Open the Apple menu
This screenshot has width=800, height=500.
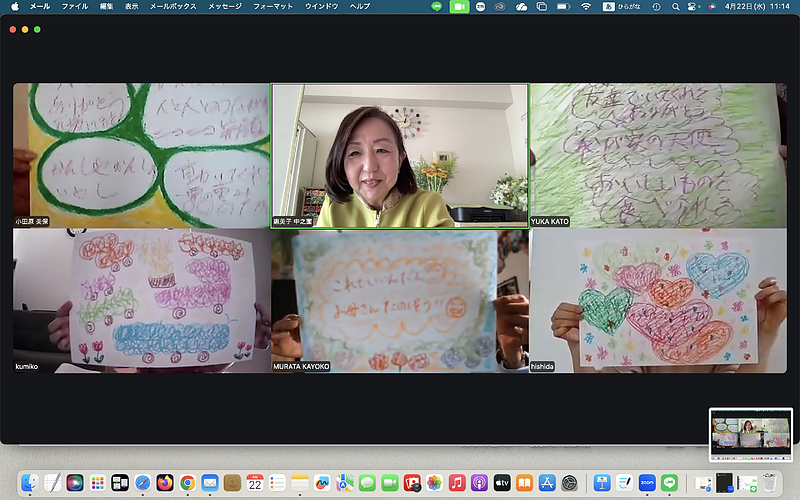(x=11, y=6)
